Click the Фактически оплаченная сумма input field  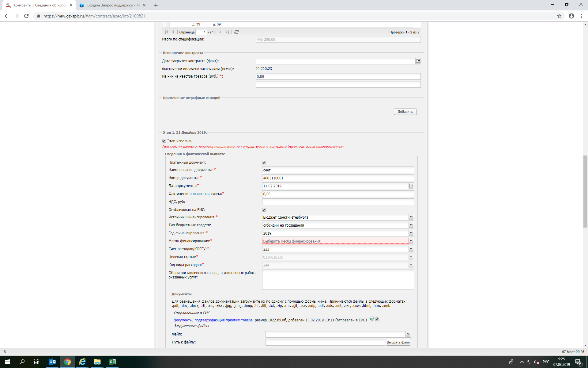pos(337,194)
